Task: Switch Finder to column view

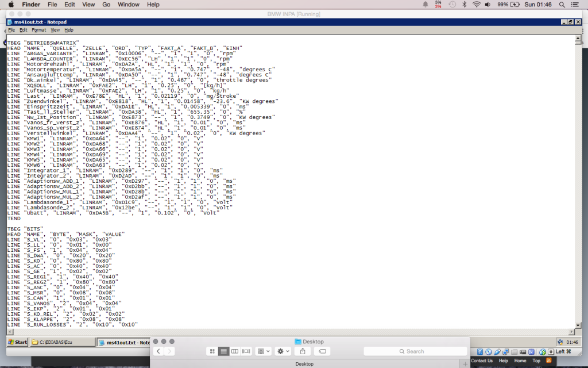Action: pos(235,351)
